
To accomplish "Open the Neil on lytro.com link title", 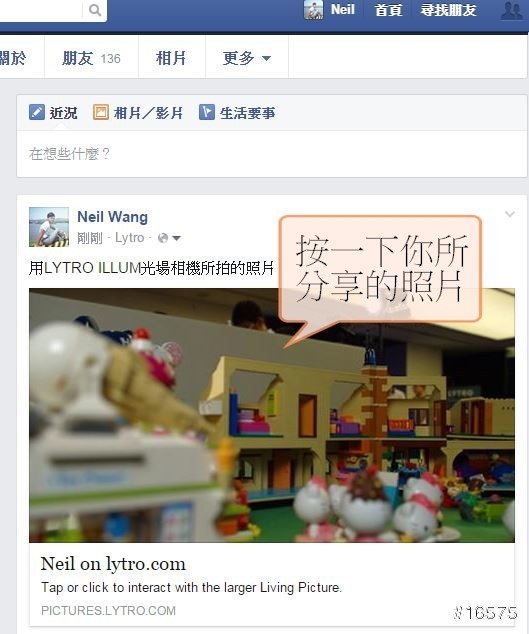I will click(113, 564).
